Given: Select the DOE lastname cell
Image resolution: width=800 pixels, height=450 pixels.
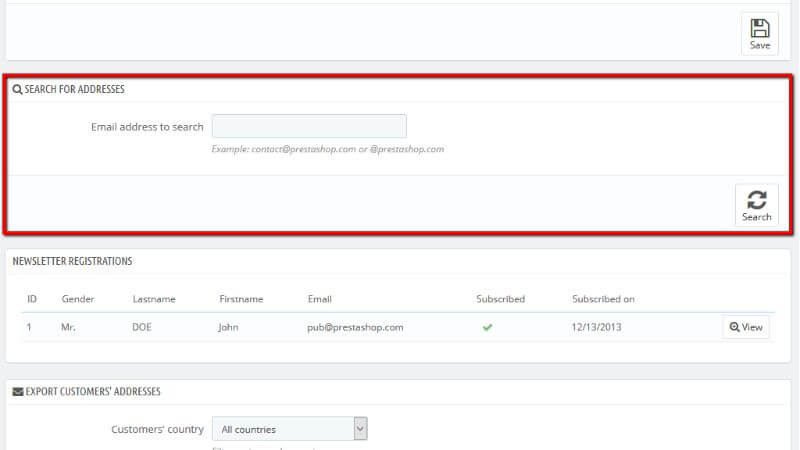Looking at the screenshot, I should [142, 327].
